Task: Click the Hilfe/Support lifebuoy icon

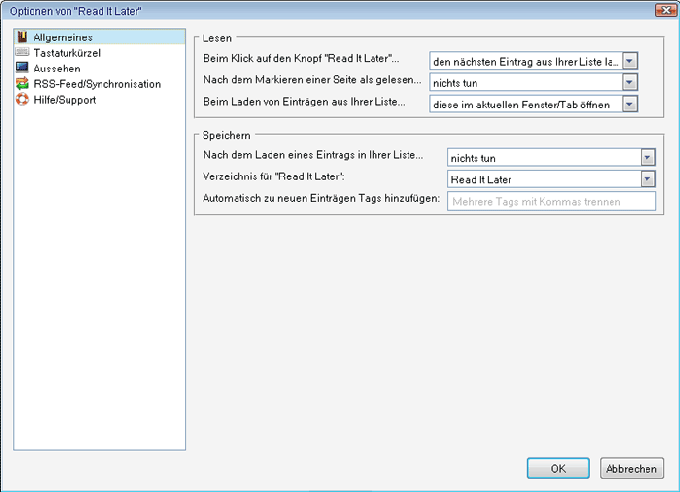Action: [22, 99]
